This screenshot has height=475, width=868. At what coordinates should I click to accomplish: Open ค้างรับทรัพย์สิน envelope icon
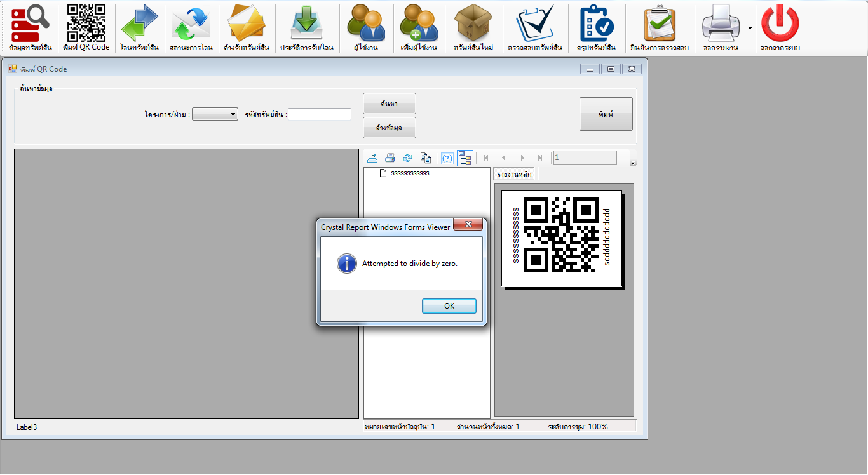coord(247,29)
